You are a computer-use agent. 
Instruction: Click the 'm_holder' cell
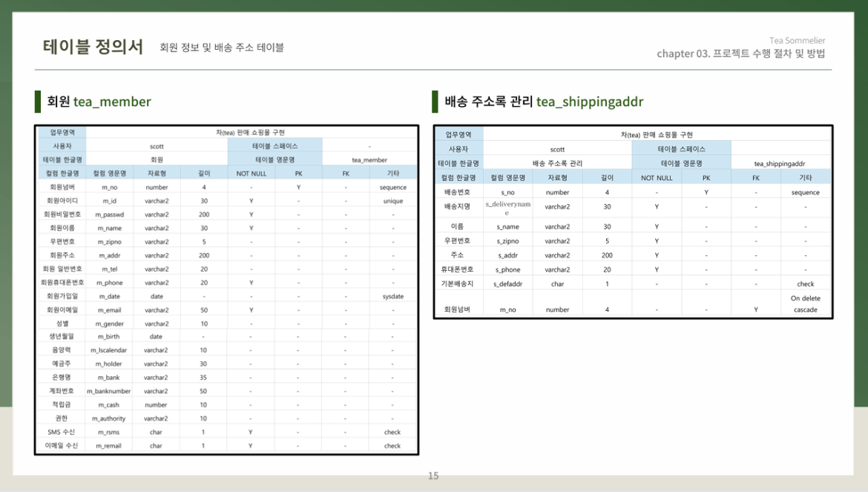point(108,364)
